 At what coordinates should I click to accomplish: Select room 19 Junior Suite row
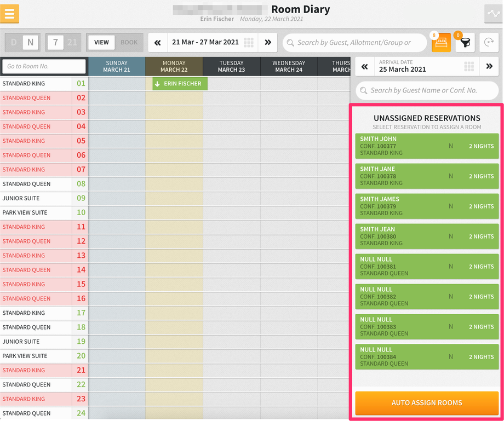pyautogui.click(x=44, y=342)
